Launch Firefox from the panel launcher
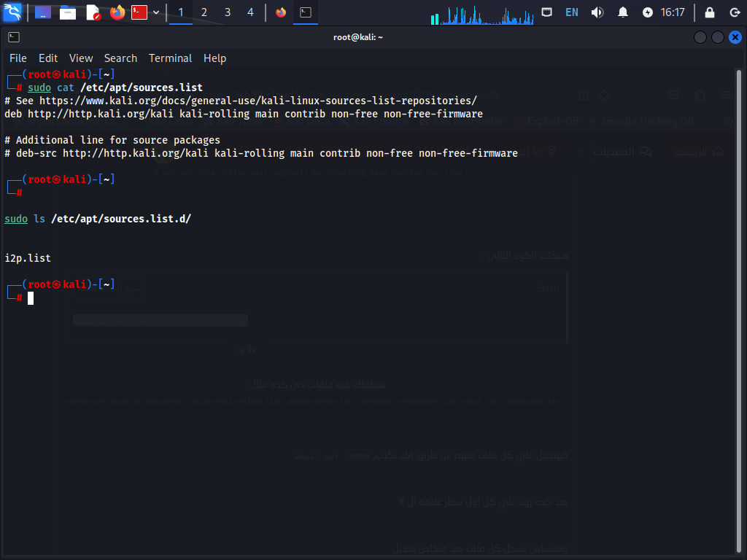Viewport: 747px width, 560px height. (x=117, y=12)
